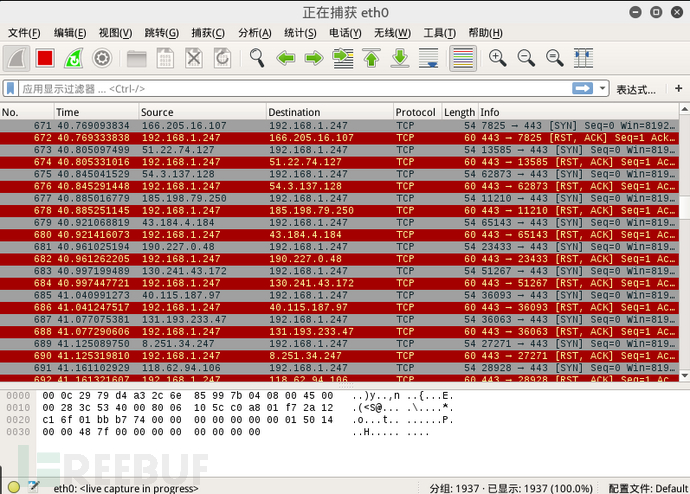The height and width of the screenshot is (494, 690).
Task: Stop the running capture with red square
Action: 45,58
